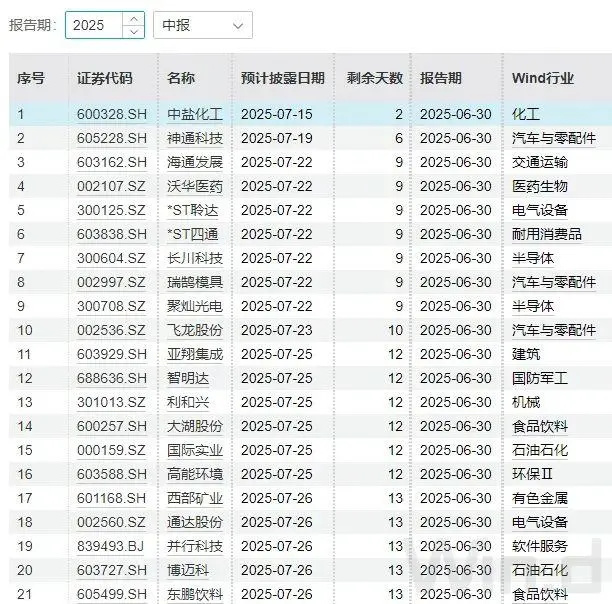This screenshot has width=612, height=604.
Task: Decrease the report year with down arrow
Action: [x=133, y=32]
